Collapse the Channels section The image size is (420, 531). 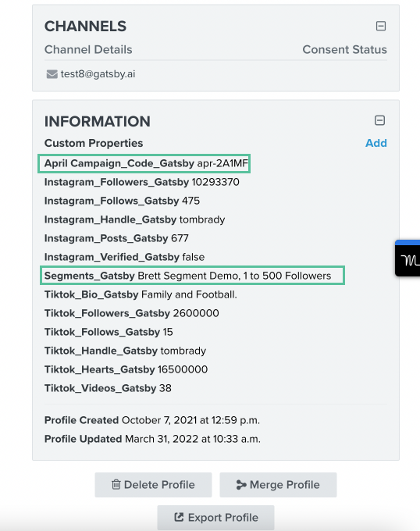[381, 26]
